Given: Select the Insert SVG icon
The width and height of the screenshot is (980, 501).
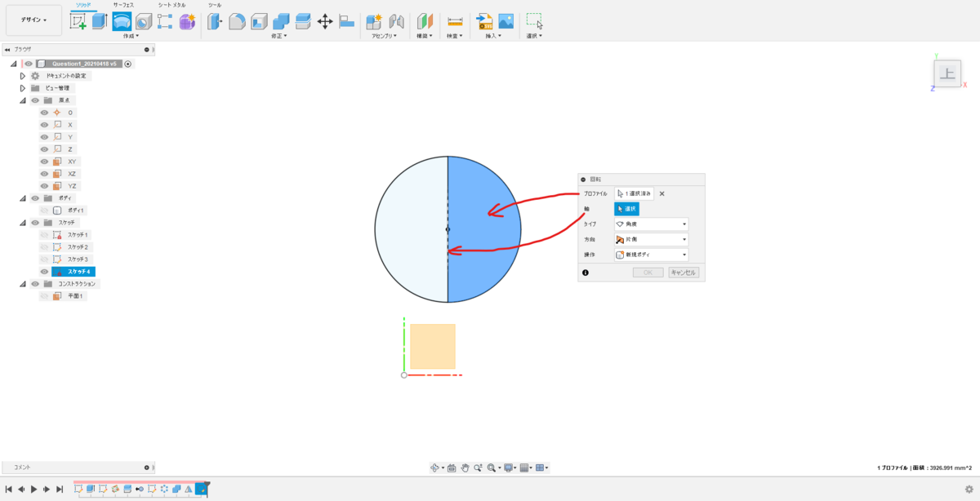Looking at the screenshot, I should pos(484,21).
